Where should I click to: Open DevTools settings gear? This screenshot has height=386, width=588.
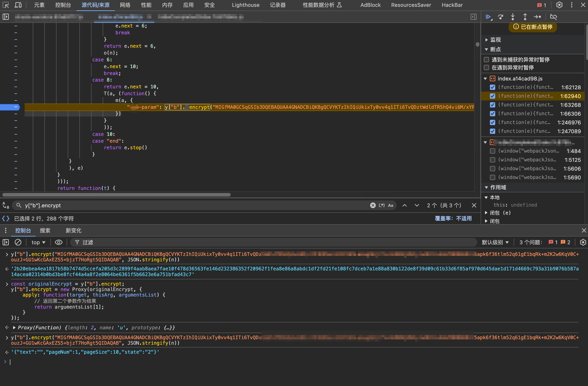[x=559, y=5]
